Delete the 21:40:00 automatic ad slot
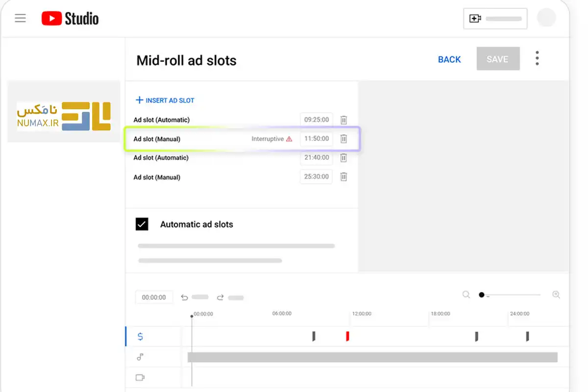Image resolution: width=588 pixels, height=392 pixels. click(343, 158)
